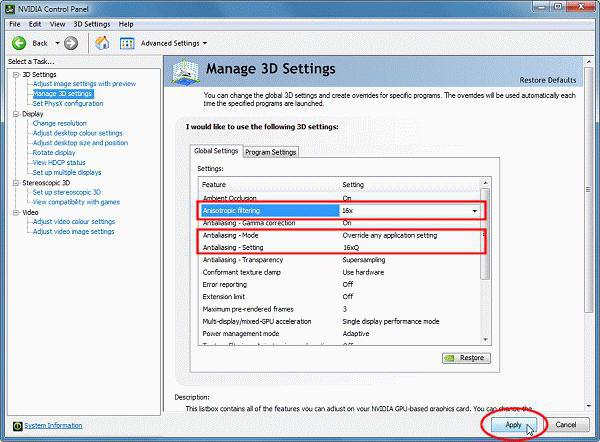
Task: Open the Anisotropic filtering 16x dropdown
Action: (474, 212)
